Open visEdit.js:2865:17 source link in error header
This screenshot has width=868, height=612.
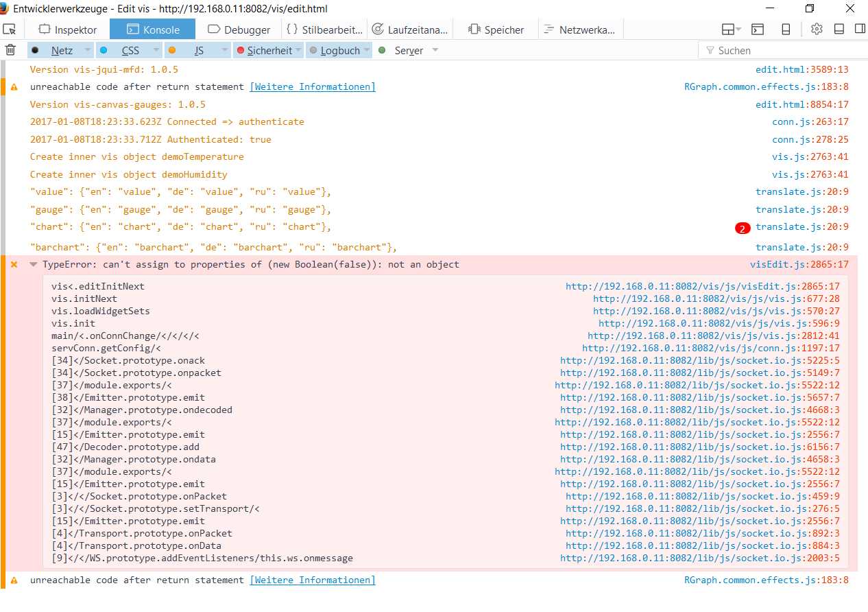(x=799, y=265)
